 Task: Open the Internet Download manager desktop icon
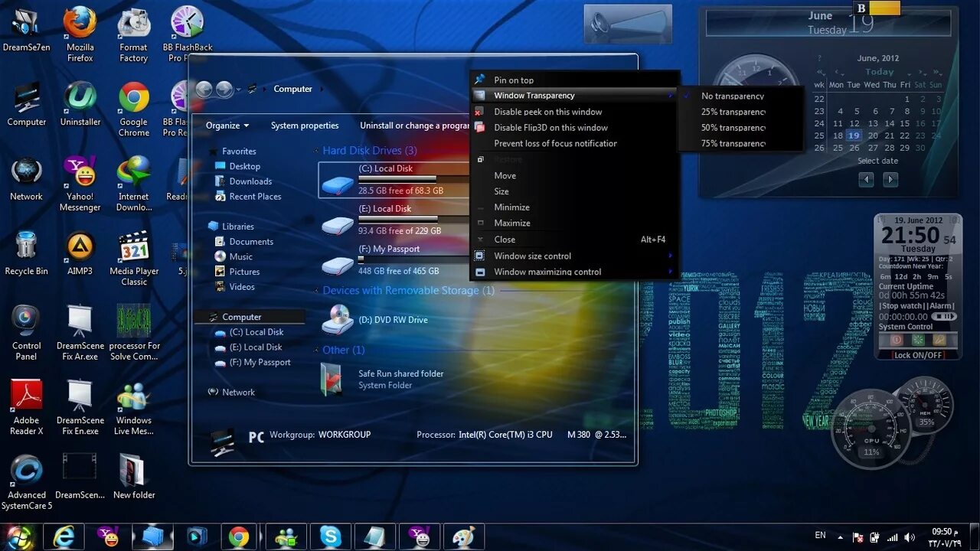pyautogui.click(x=133, y=184)
